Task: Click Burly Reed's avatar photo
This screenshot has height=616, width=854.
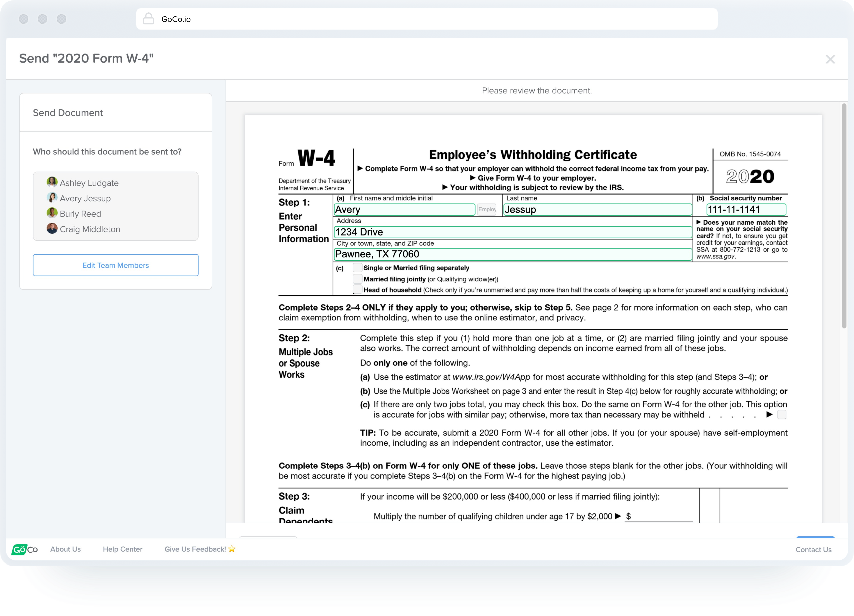Action: point(52,213)
